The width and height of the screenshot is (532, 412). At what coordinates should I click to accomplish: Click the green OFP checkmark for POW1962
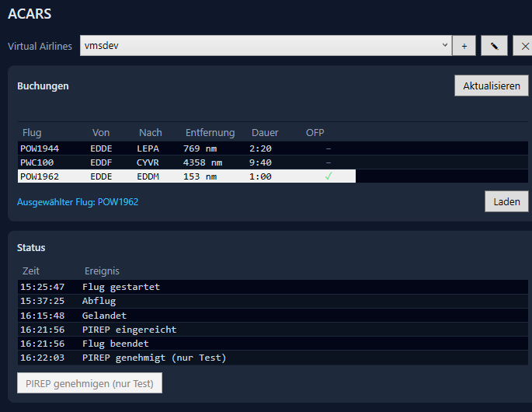click(329, 176)
